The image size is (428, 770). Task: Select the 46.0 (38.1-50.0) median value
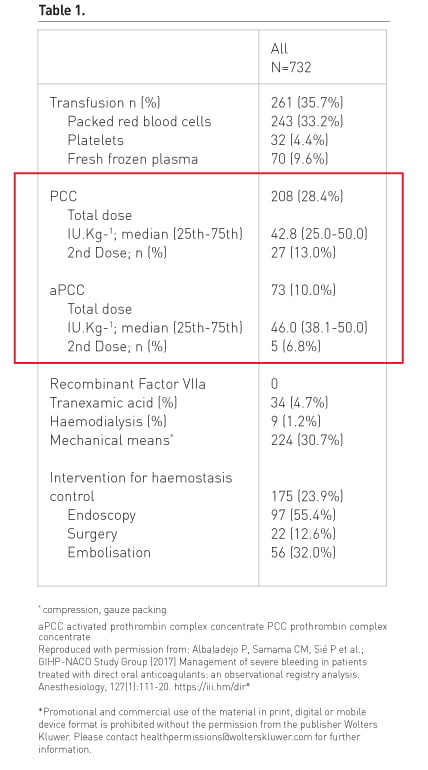pos(319,328)
